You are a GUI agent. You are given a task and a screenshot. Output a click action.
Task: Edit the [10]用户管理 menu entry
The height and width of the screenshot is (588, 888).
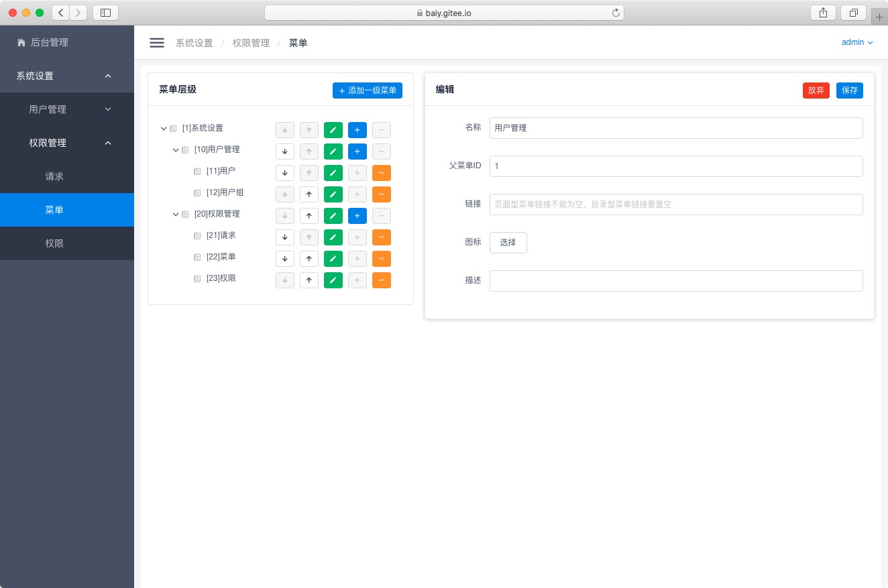(x=333, y=152)
